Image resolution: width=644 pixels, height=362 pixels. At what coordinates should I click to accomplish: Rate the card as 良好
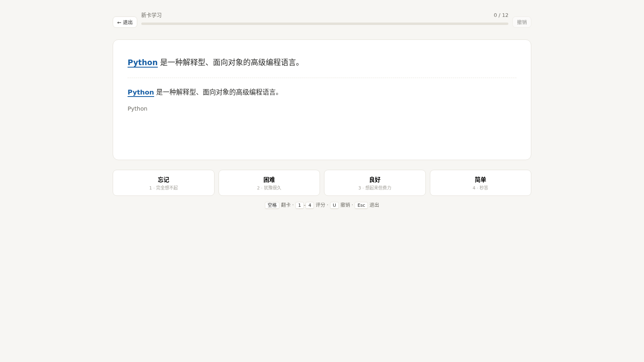coord(375,183)
